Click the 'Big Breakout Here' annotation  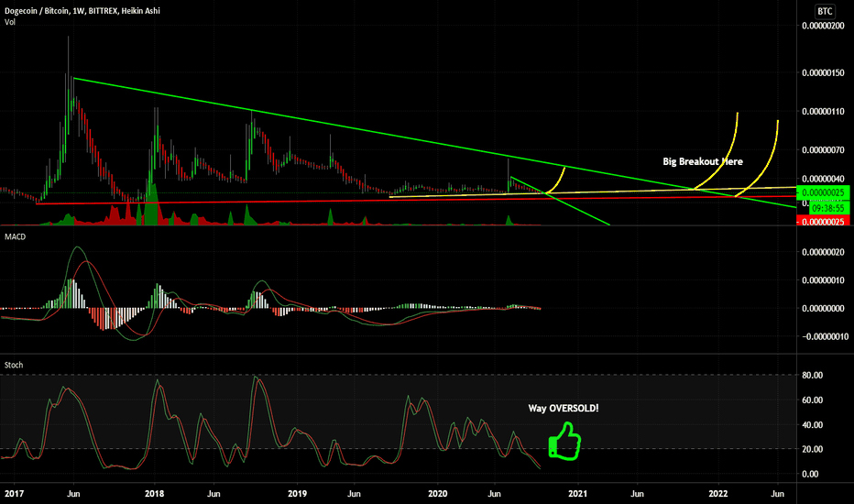point(703,161)
